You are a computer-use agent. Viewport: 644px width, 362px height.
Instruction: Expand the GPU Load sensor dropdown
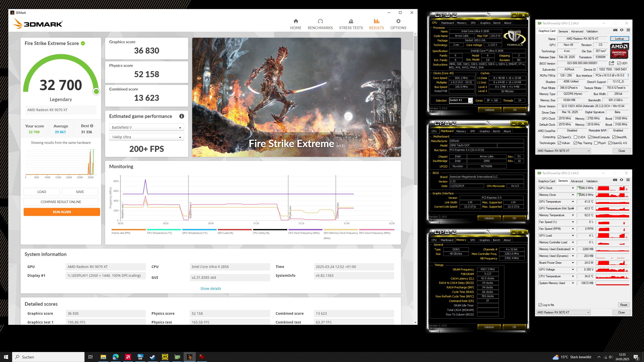(x=573, y=236)
